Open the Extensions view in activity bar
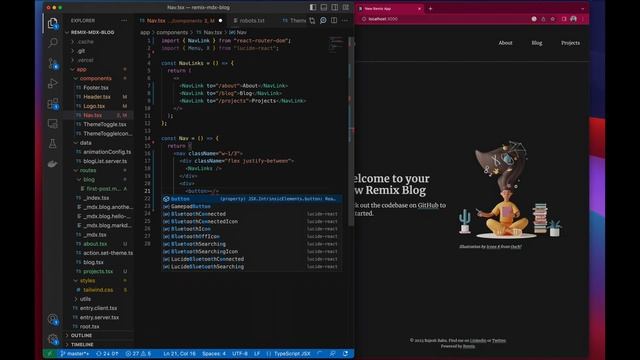This screenshot has height=360, width=640. 53,104
